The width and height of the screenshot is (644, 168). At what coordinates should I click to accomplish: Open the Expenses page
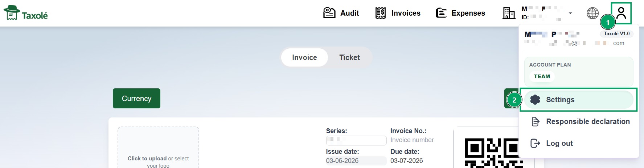[460, 13]
